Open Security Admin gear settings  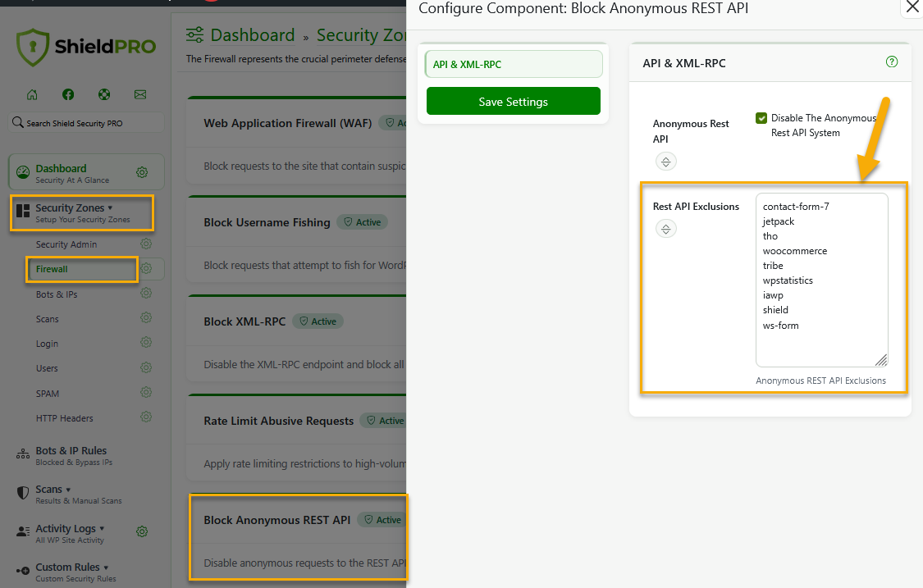click(146, 244)
